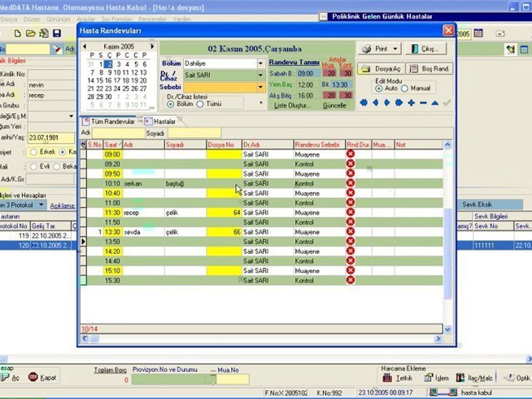Click red status icon in recep's 11:30 row
The height and width of the screenshot is (399, 532).
350,212
